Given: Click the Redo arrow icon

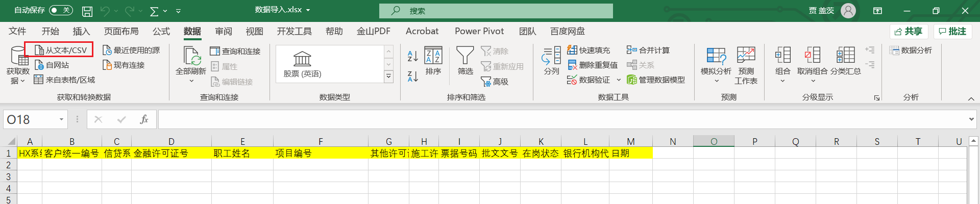Looking at the screenshot, I should point(130,11).
